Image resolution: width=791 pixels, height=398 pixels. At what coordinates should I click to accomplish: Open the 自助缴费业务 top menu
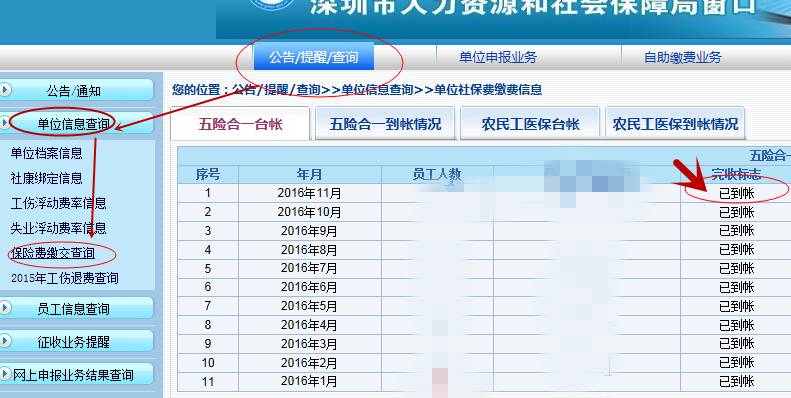pyautogui.click(x=683, y=58)
